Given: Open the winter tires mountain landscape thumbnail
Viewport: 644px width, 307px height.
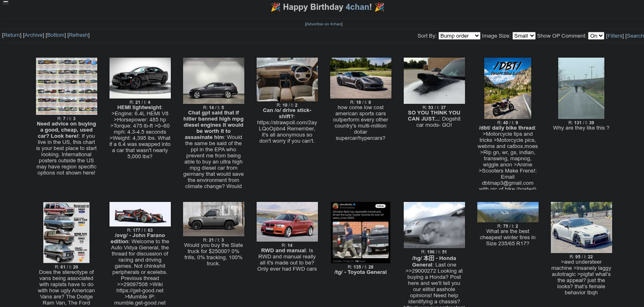Looking at the screenshot, I should point(508,212).
